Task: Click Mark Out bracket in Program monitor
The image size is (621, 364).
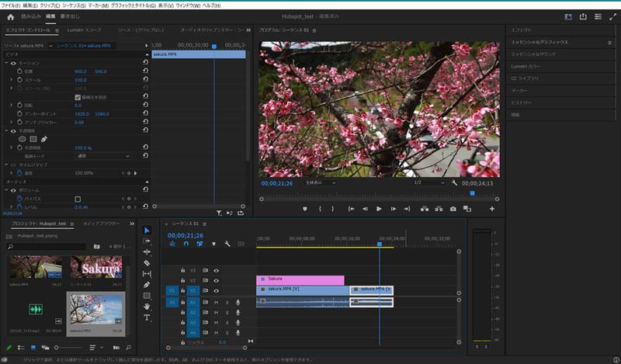Action: click(333, 209)
